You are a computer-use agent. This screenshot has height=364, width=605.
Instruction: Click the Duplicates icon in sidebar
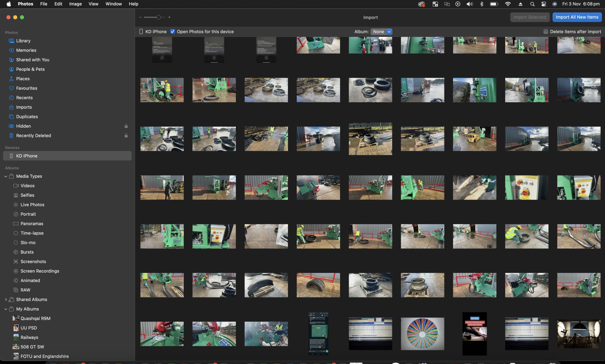[11, 116]
